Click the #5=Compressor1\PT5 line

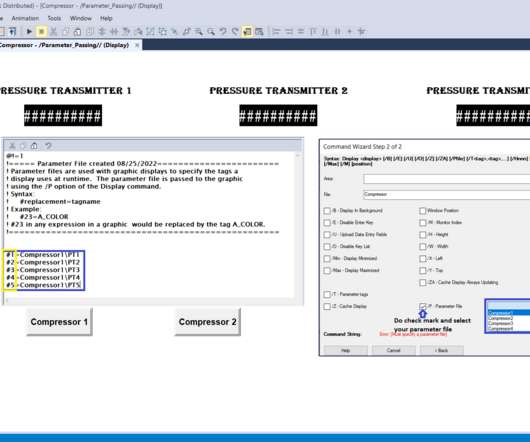43,285
